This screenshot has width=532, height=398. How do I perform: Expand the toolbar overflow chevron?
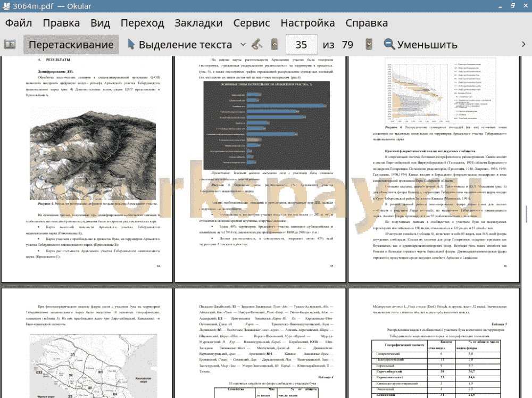523,45
